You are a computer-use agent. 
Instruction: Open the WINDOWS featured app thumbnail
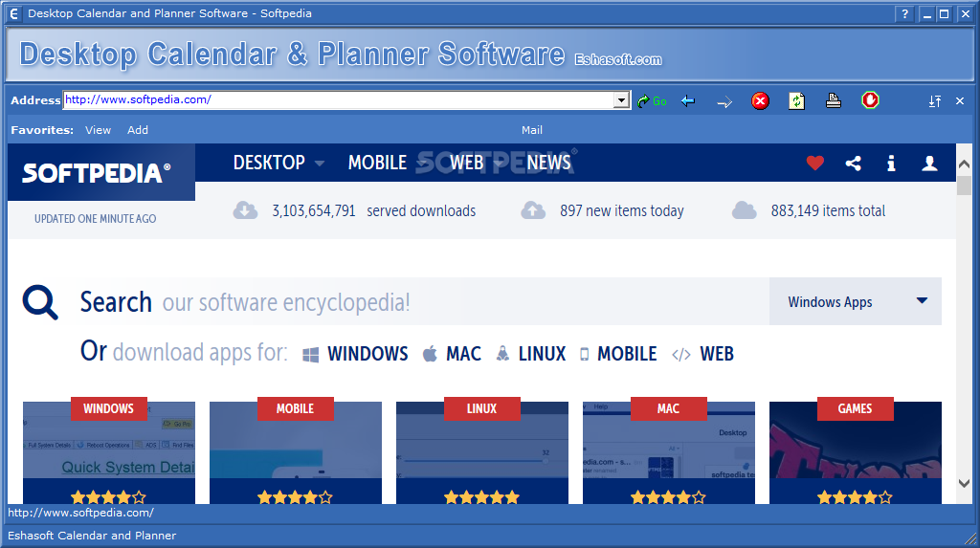[x=109, y=452]
